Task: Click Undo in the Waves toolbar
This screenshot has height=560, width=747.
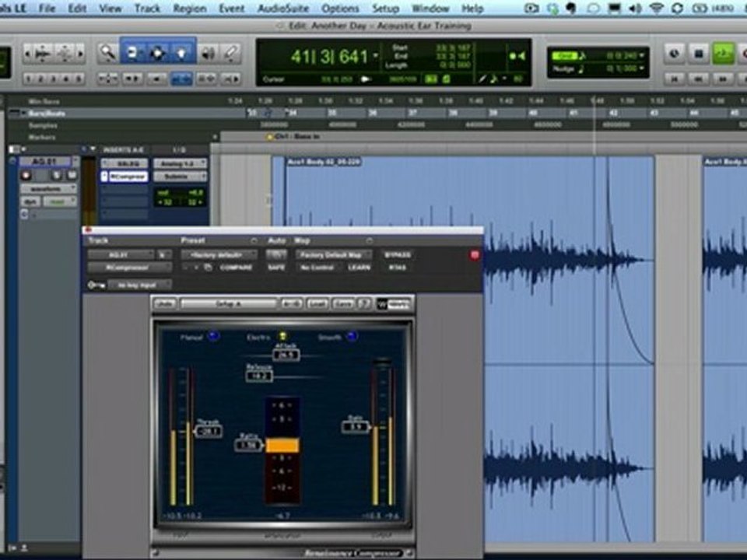Action: tap(165, 304)
